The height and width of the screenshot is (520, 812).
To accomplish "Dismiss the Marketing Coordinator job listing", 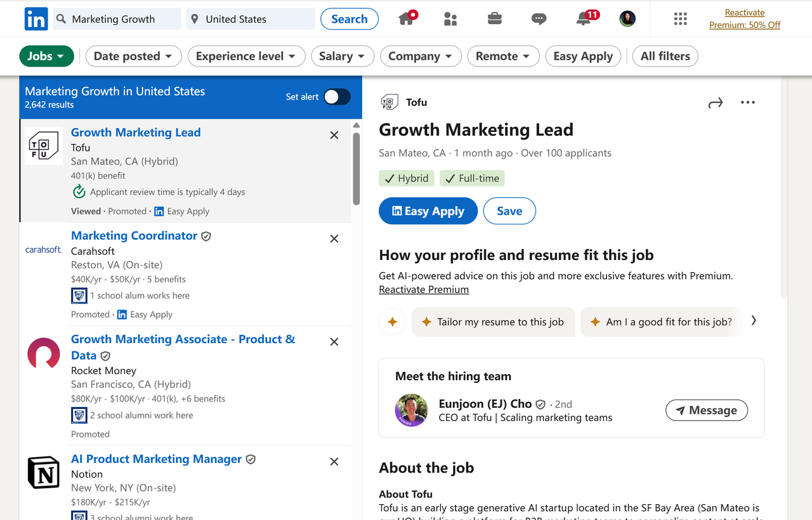I will coord(334,238).
